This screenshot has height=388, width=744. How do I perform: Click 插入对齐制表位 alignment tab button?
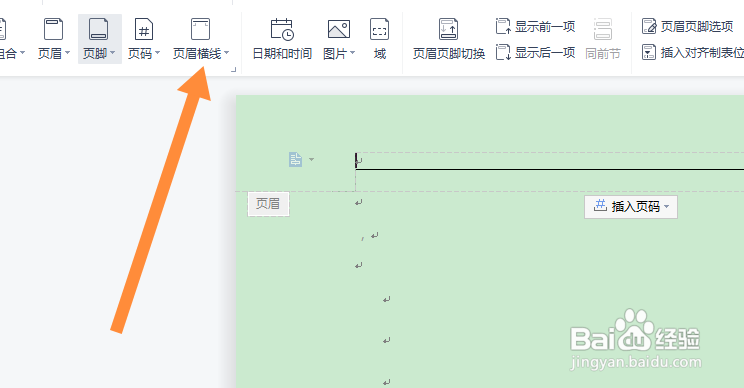pos(692,52)
